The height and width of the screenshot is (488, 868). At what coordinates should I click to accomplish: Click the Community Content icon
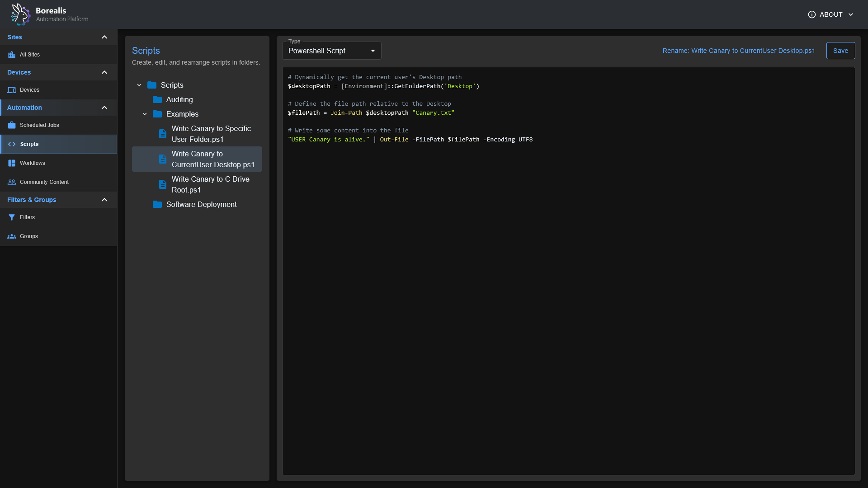click(11, 182)
